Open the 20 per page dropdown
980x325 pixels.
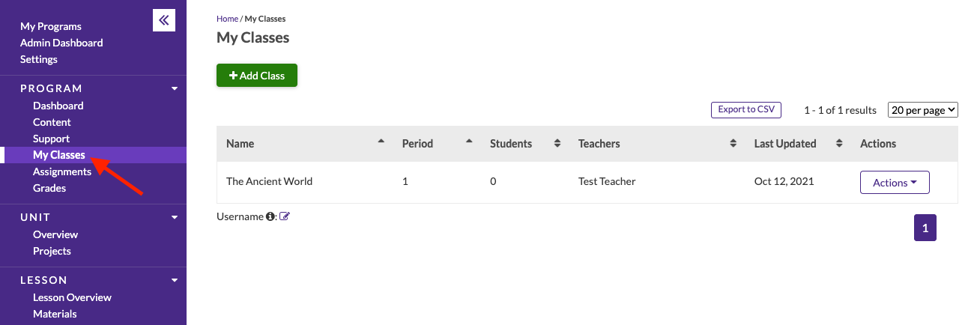923,110
